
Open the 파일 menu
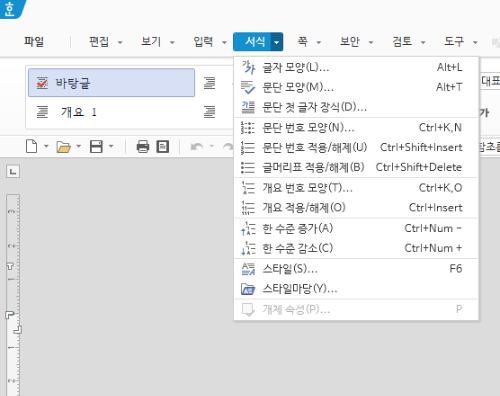(34, 42)
